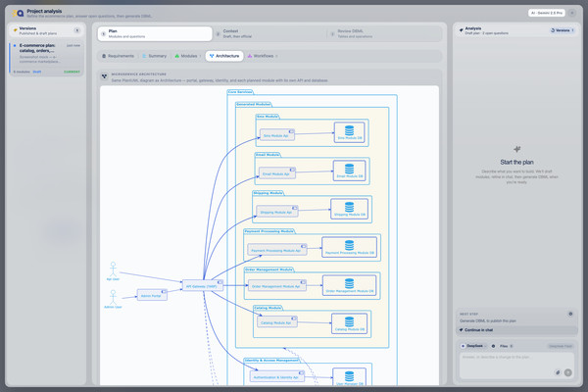Click the Generated Modules package label

pyautogui.click(x=254, y=104)
